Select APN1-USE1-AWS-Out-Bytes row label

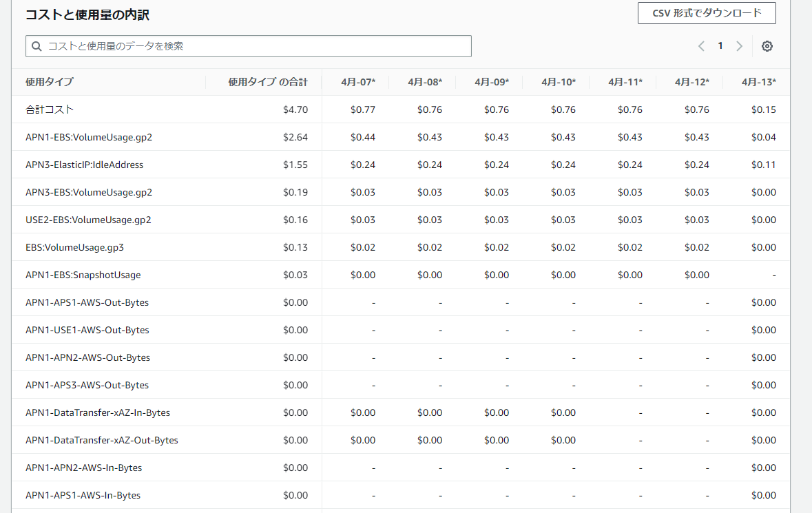click(87, 330)
